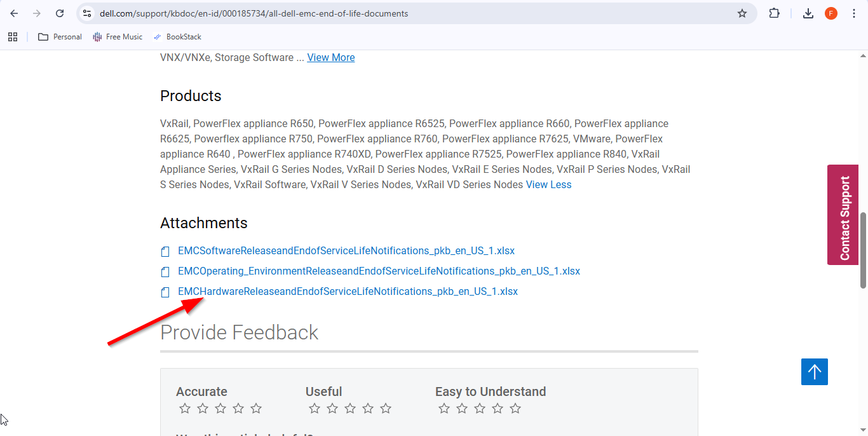Reload the current page
Screen dimensions: 868x436
point(60,13)
